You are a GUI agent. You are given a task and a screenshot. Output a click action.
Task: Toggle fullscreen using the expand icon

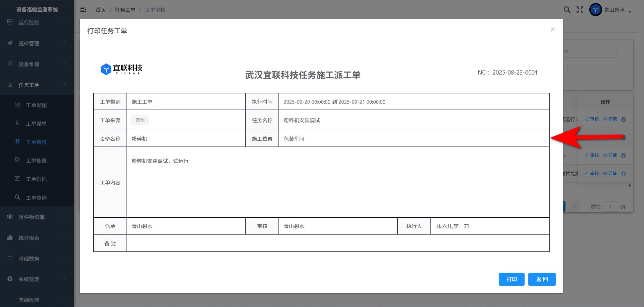coord(580,10)
